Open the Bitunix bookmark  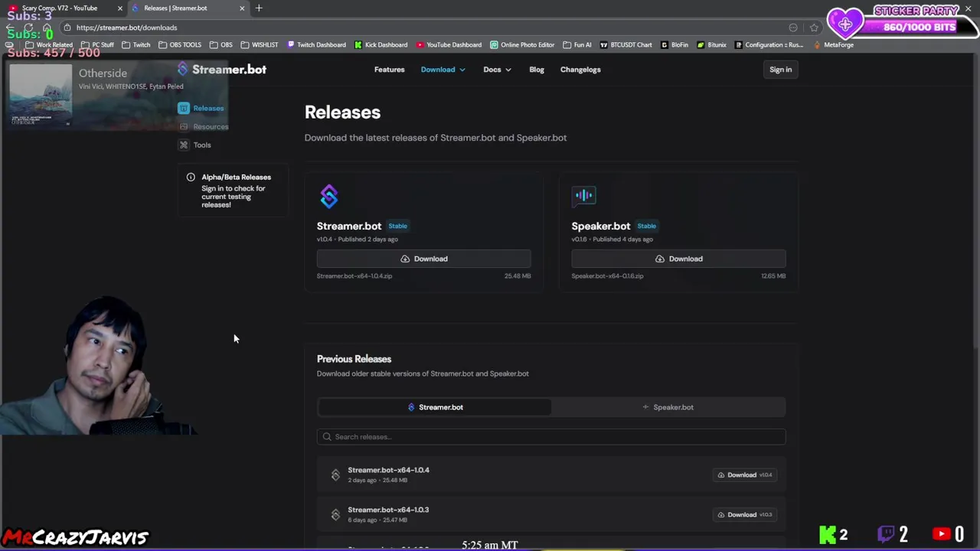(x=711, y=45)
